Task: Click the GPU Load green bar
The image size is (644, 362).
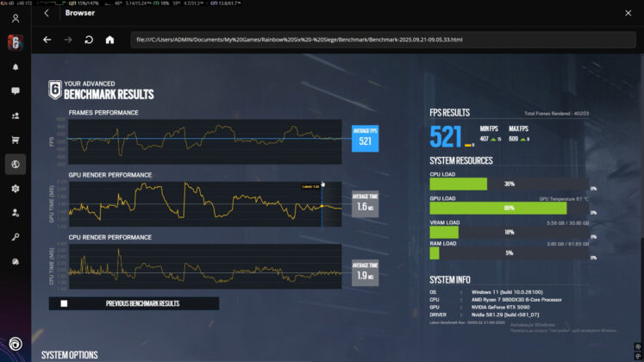Action: 498,208
